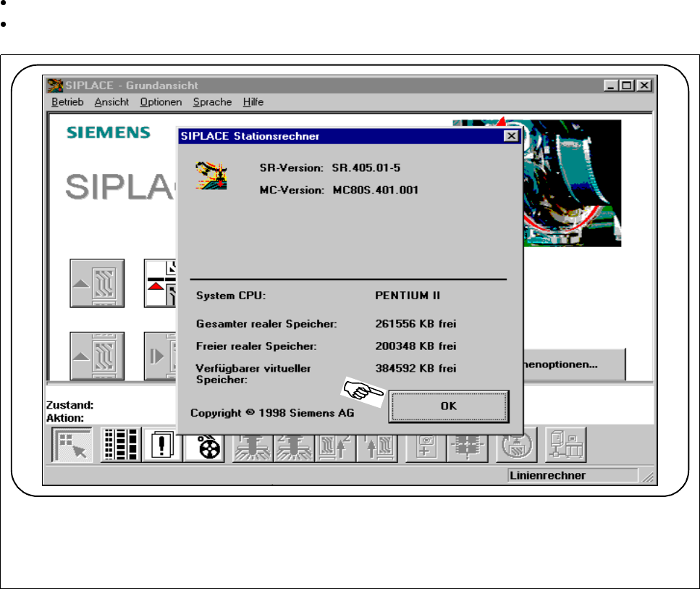Screen dimensions: 700x589
Task: Click the 261556 KB frei value
Action: (416, 324)
